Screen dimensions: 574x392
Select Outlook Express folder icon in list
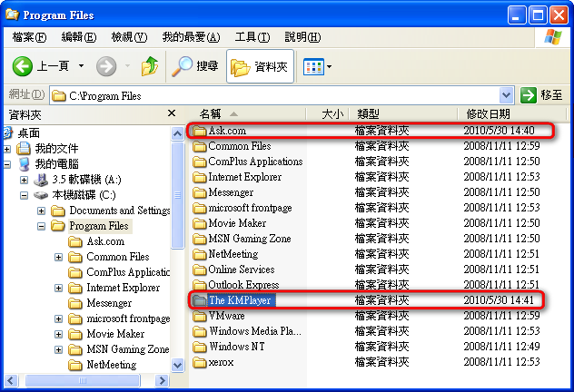tap(200, 285)
